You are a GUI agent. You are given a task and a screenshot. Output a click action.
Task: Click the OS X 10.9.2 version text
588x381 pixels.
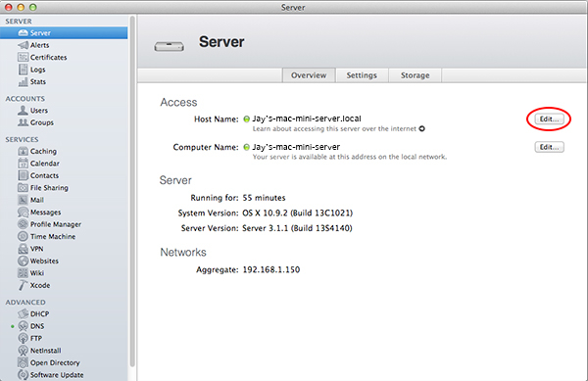pyautogui.click(x=297, y=214)
